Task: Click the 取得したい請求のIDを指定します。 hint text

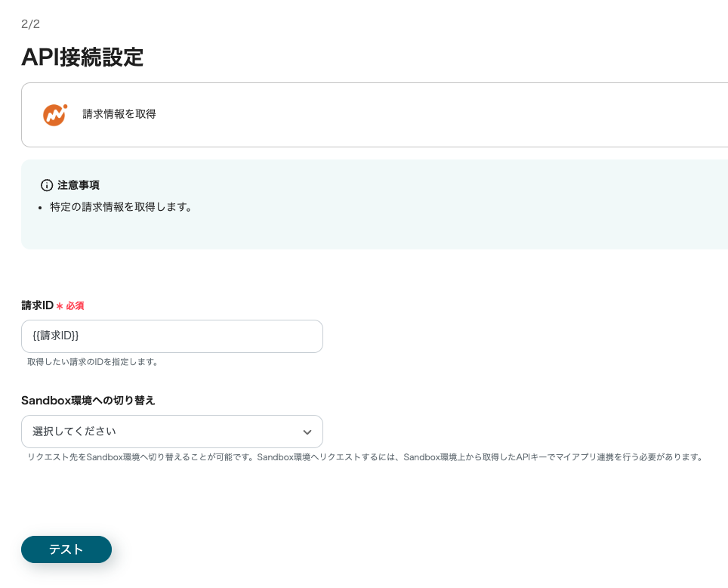Action: (93, 361)
